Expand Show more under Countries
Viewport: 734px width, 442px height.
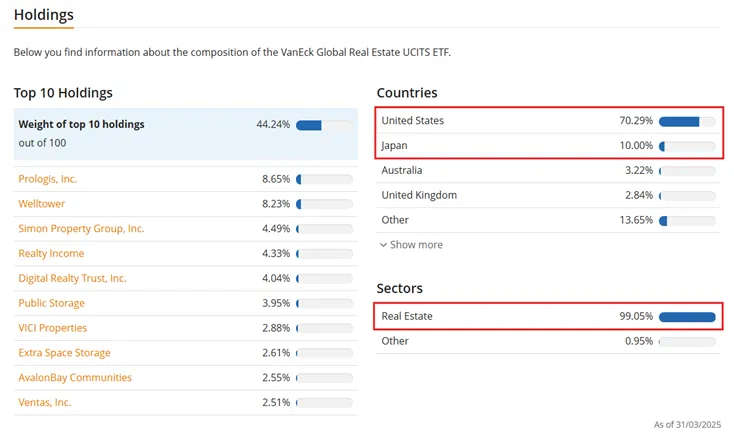(411, 244)
